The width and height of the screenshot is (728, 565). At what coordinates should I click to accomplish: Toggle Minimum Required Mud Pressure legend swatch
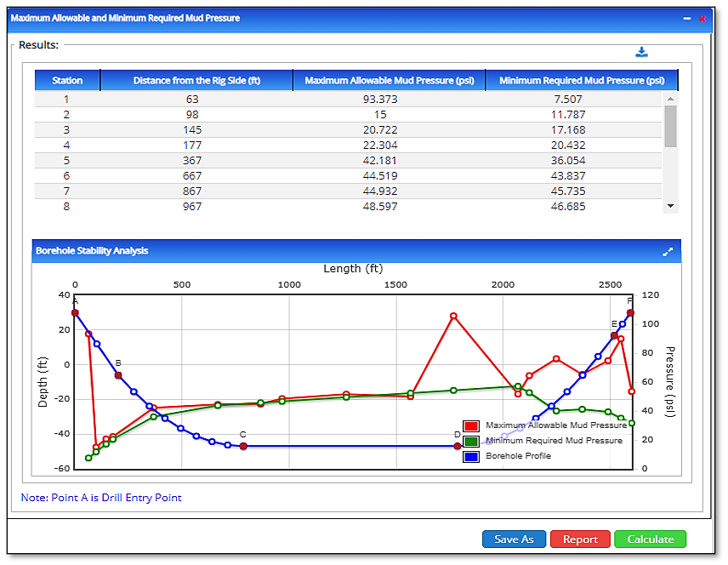coord(471,442)
